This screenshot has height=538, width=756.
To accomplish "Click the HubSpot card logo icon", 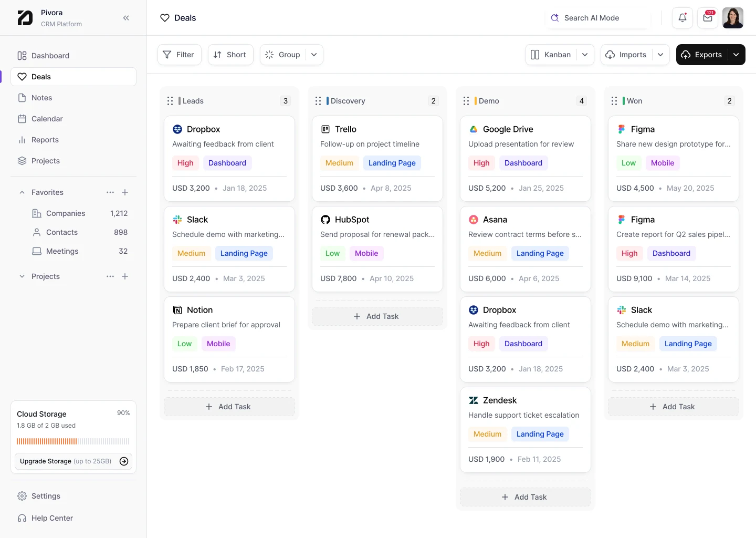I will 325,220.
